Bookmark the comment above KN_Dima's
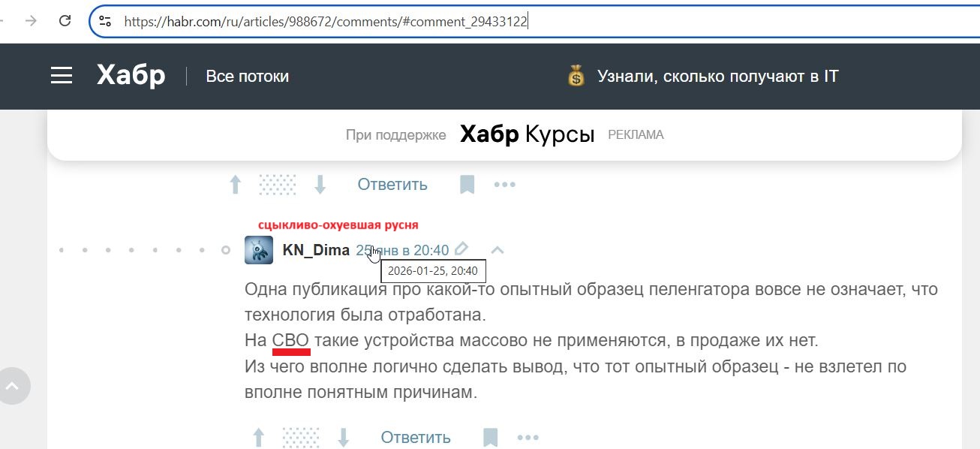Viewport: 980px width, 449px height. tap(467, 185)
